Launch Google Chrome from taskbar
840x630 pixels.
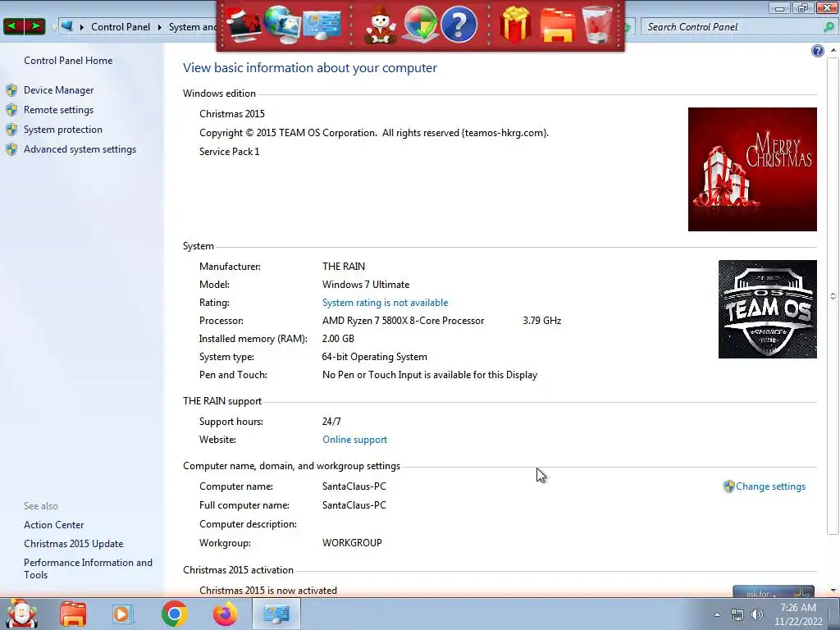pyautogui.click(x=174, y=614)
